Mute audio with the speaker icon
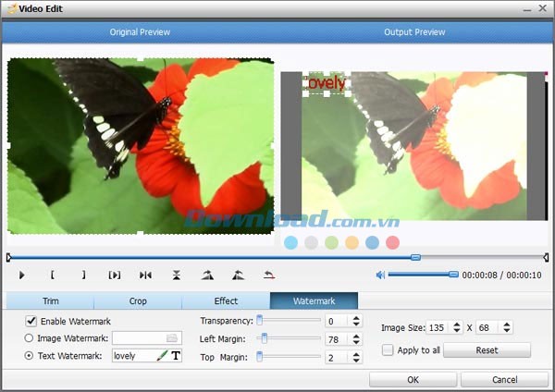Screen dimensions: 555x392 380,275
